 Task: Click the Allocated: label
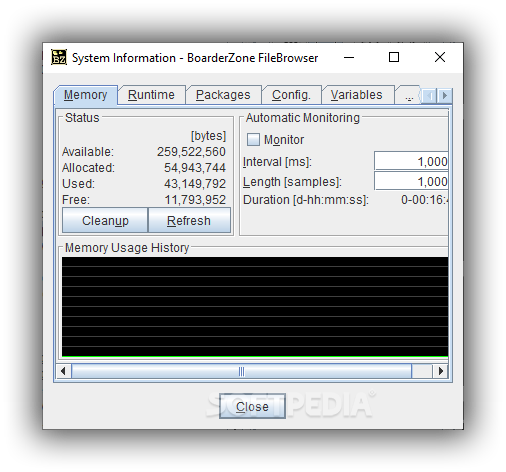pyautogui.click(x=88, y=168)
